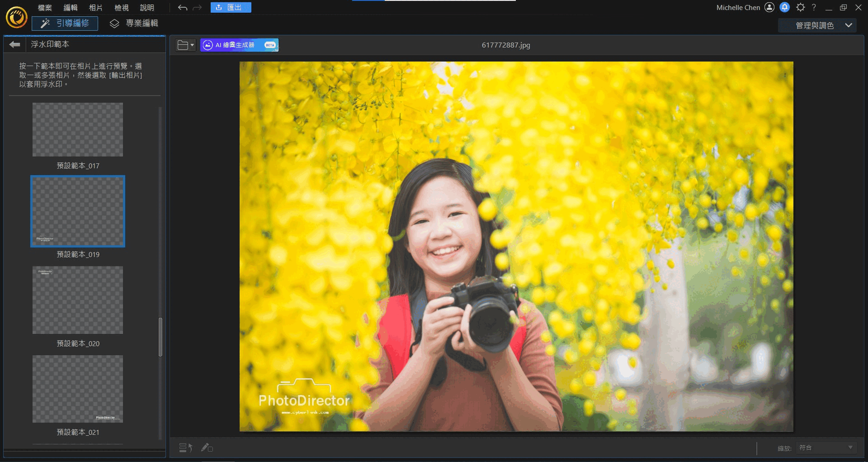
Task: Redo the last undone action
Action: point(197,8)
